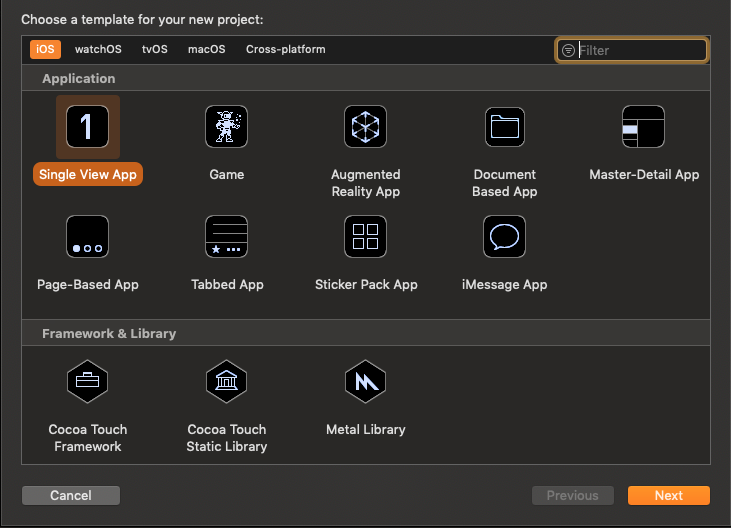731x528 pixels.
Task: Select the Cocoa Touch Static Library icon
Action: tap(227, 382)
